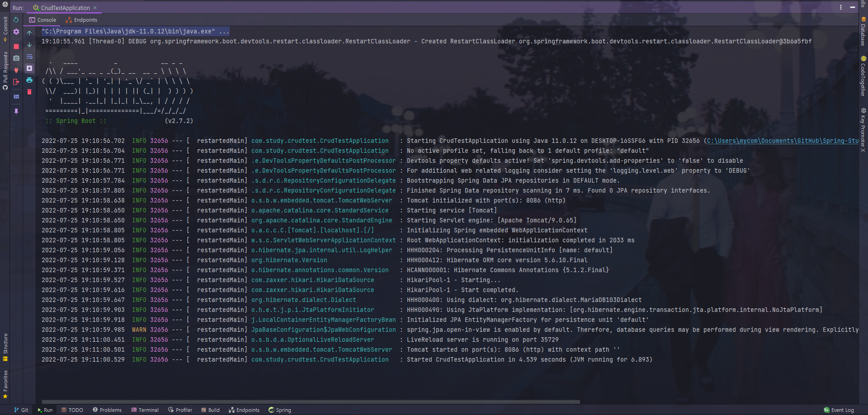Click the 'No active profile set' log message
The width and height of the screenshot is (868, 415).
tap(528, 151)
